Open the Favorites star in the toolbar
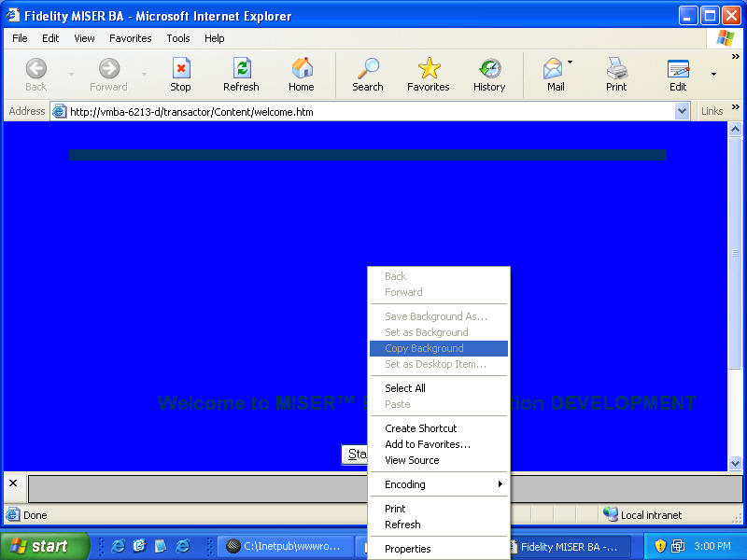 coord(429,68)
